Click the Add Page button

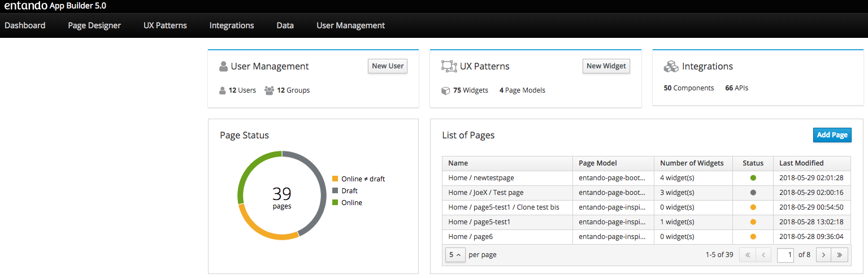click(832, 135)
